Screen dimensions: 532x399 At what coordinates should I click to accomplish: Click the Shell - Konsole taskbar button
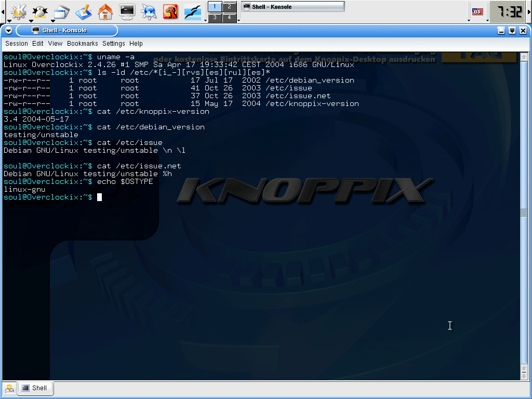pos(292,6)
